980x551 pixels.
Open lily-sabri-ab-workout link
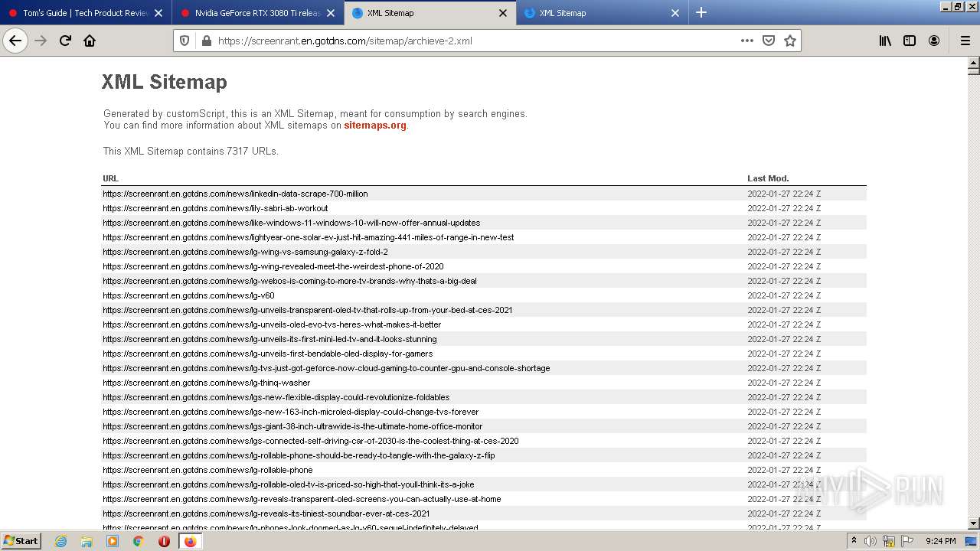(215, 208)
